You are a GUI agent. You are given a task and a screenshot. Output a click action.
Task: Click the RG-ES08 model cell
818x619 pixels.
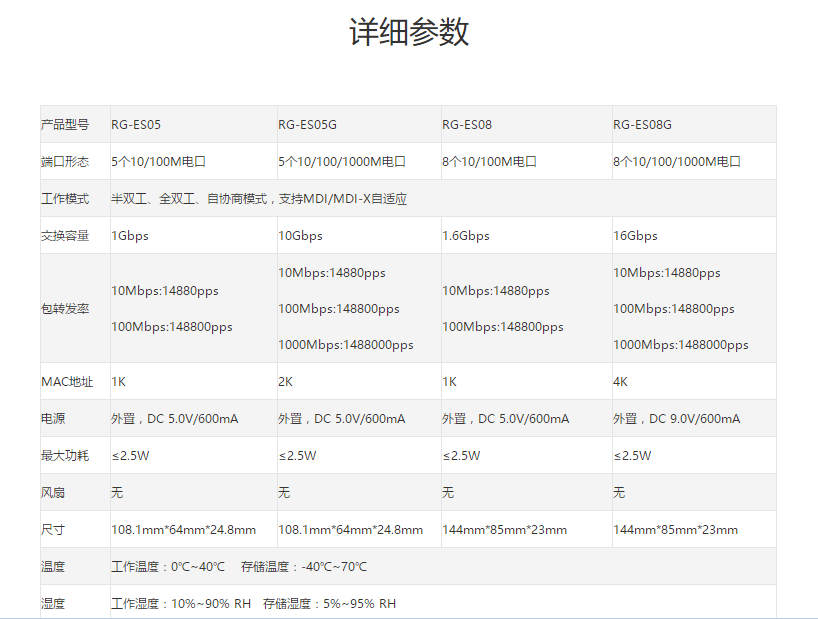[x=467, y=125]
